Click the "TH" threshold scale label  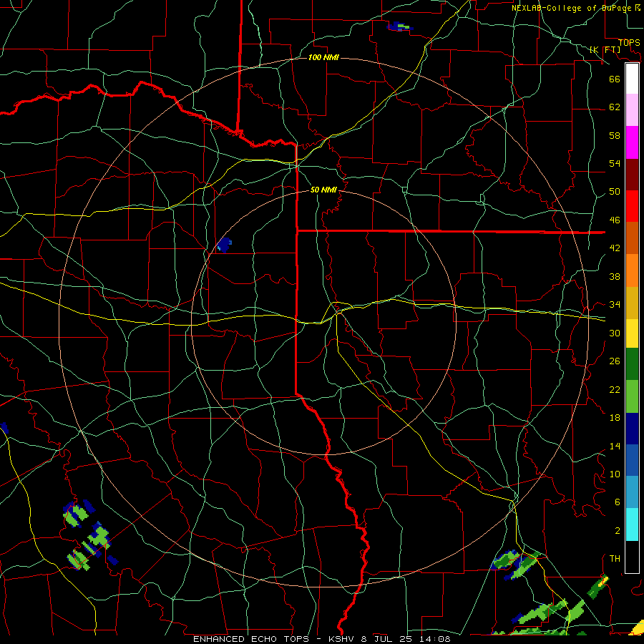(615, 559)
